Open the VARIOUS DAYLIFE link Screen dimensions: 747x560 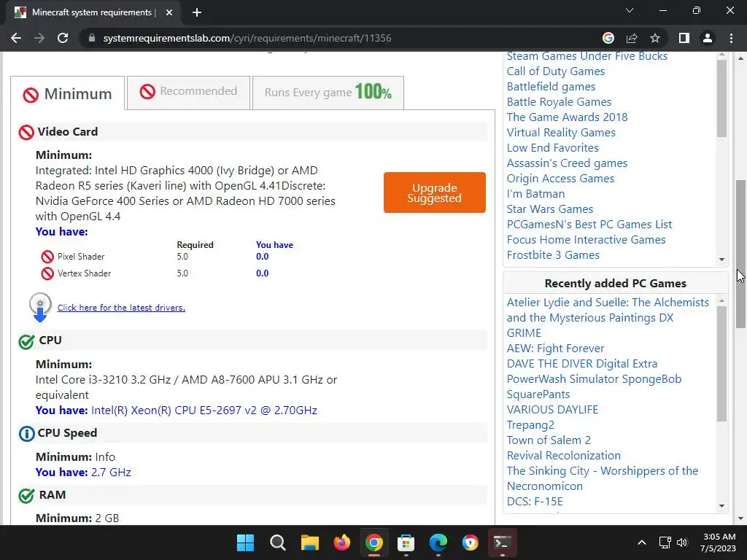click(x=552, y=410)
